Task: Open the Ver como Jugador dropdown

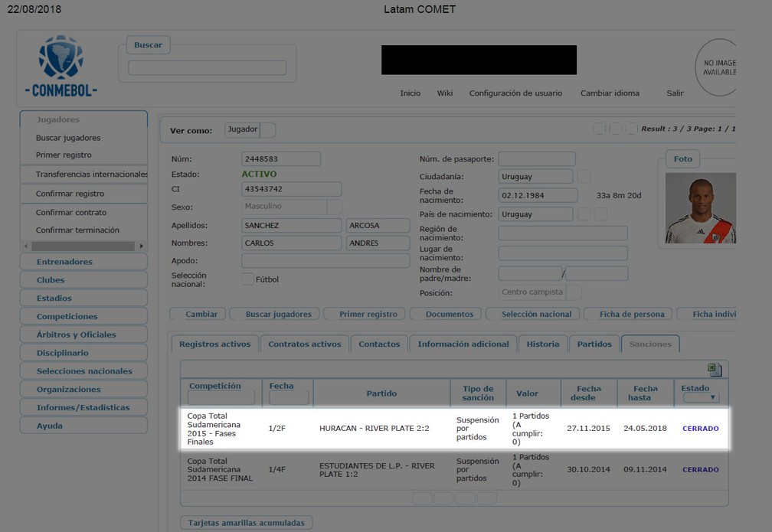Action: [268, 130]
